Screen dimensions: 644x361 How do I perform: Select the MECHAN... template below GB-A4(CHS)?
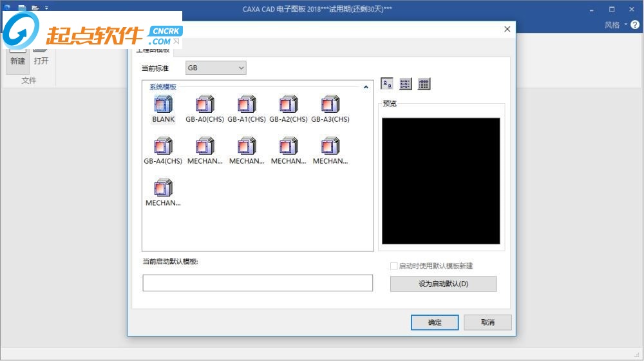click(163, 193)
